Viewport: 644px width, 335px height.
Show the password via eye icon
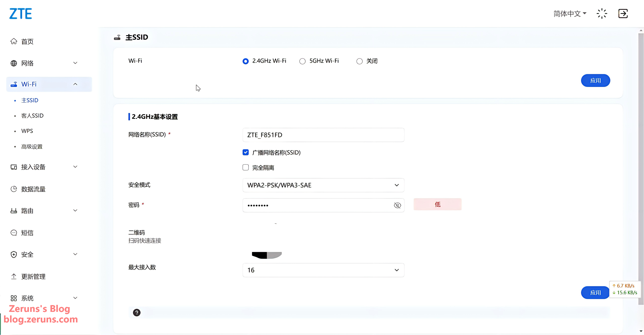click(397, 206)
